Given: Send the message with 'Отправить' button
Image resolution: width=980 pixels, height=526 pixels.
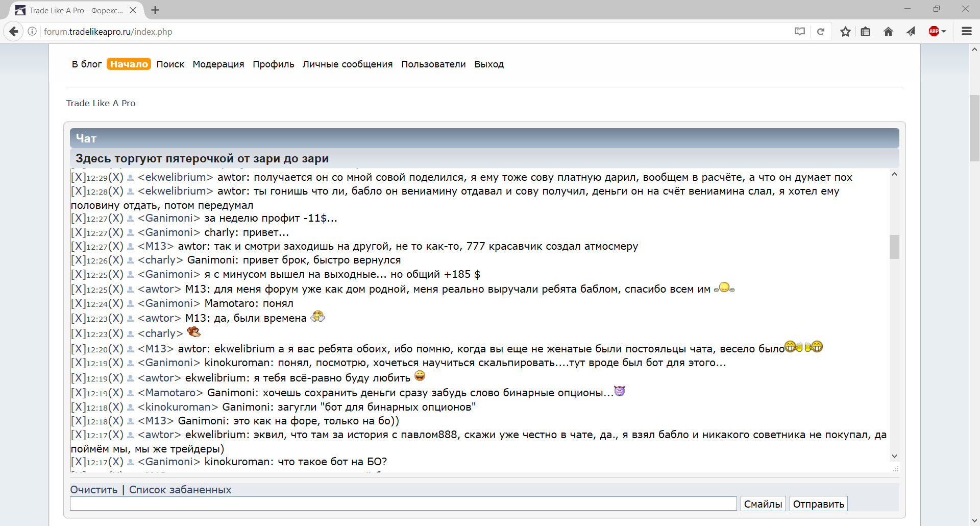Looking at the screenshot, I should click(x=819, y=504).
